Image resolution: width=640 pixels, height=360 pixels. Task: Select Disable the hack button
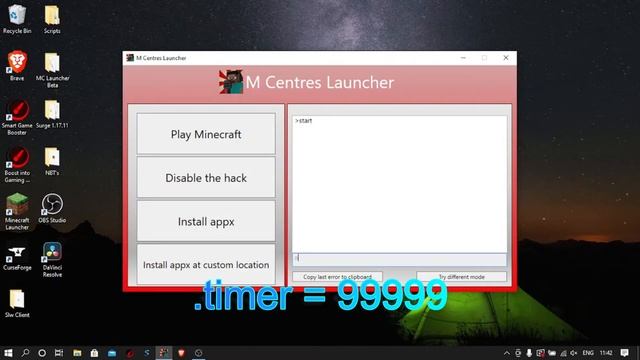[206, 178]
